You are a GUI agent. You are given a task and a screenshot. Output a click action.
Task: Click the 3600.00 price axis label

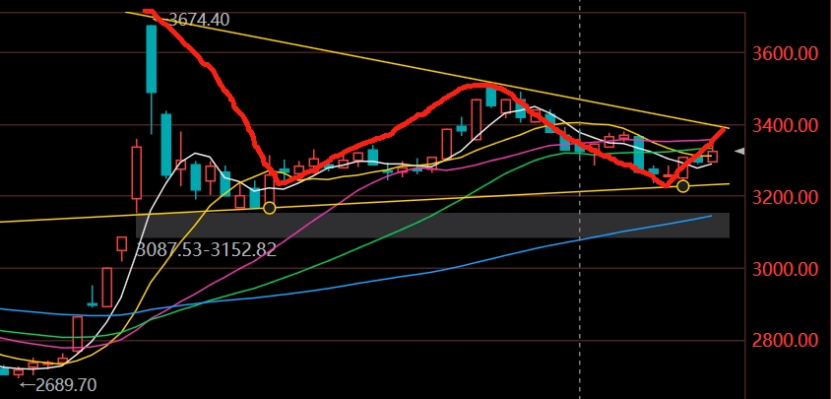point(786,54)
